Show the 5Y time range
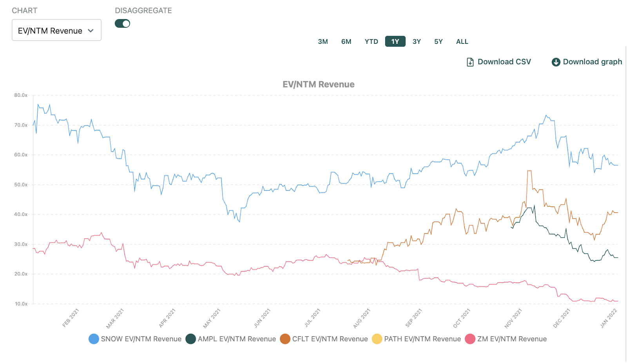 coord(438,42)
